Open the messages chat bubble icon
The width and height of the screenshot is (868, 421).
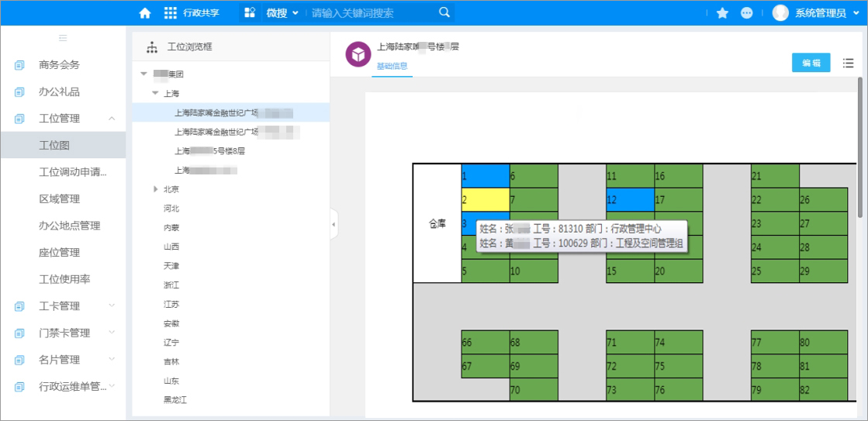[747, 13]
